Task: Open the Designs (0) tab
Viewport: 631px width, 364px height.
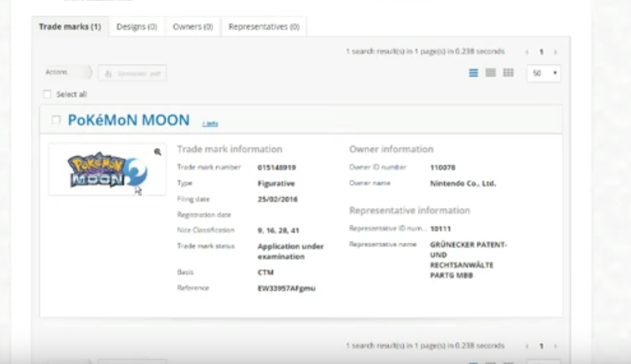Action: point(137,27)
